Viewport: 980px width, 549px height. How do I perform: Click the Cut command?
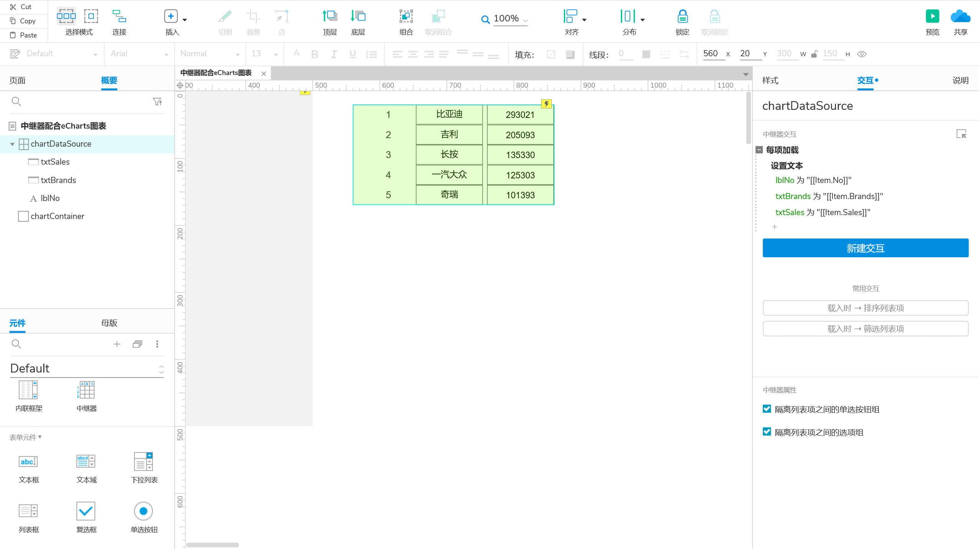(x=21, y=7)
